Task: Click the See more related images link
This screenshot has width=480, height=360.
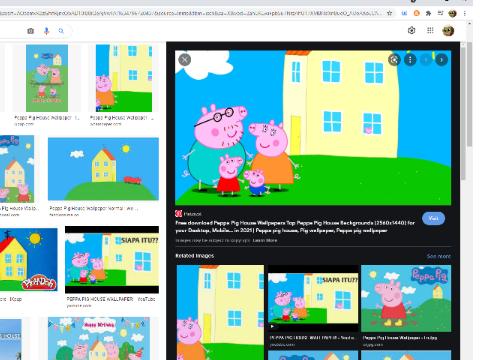Action: 439,256
